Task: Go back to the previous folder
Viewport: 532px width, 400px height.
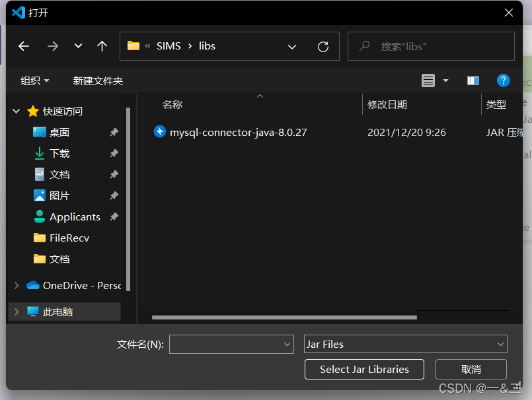Action: click(24, 46)
